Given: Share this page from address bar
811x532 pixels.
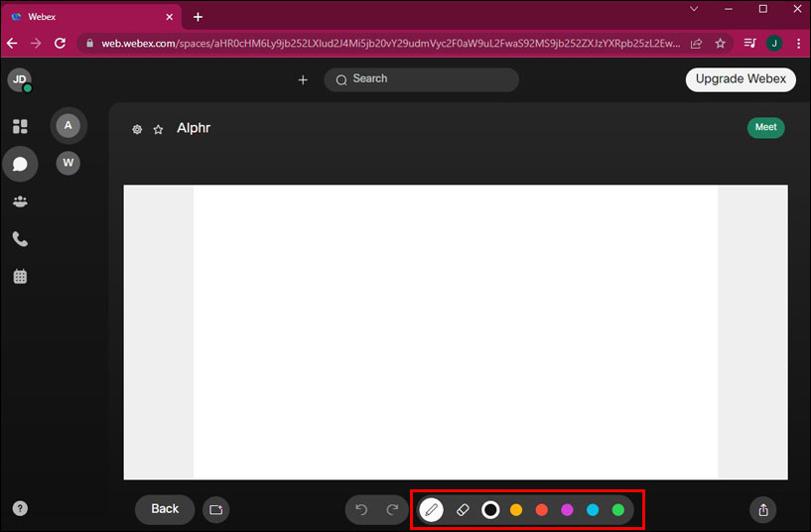Looking at the screenshot, I should (x=696, y=44).
